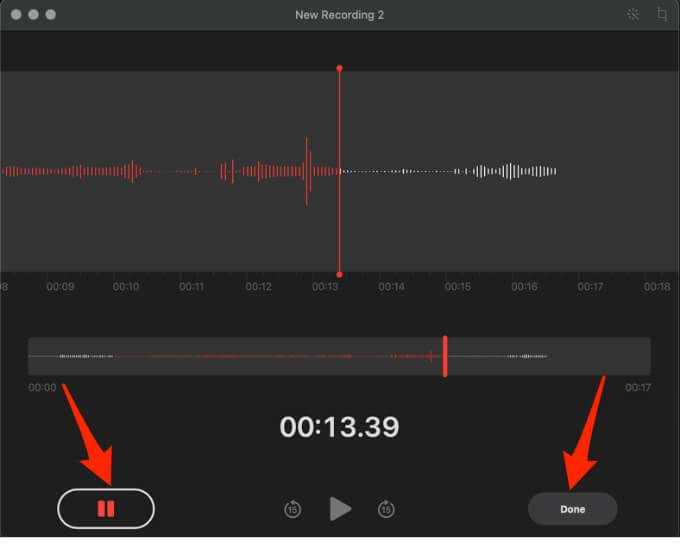The width and height of the screenshot is (680, 555).
Task: Close the window with the leftmost title button
Action: 16,15
